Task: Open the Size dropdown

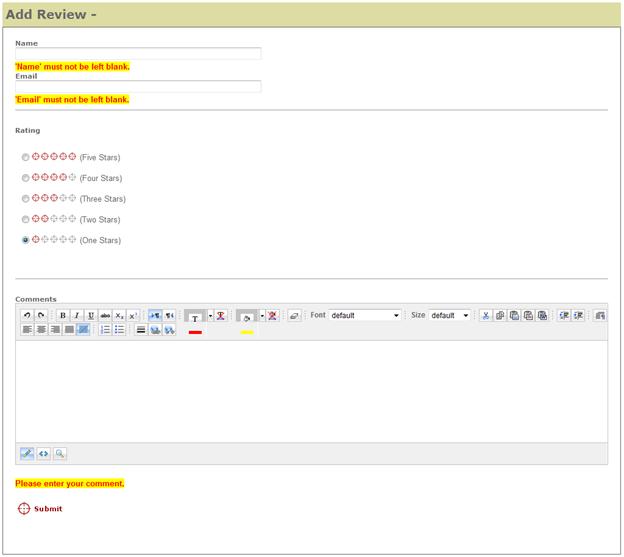Action: click(450, 316)
